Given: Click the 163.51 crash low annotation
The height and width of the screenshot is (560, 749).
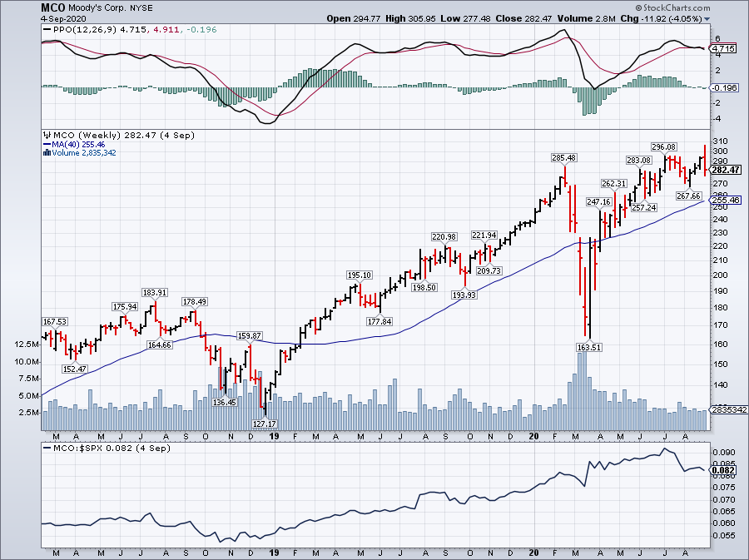Looking at the screenshot, I should point(589,348).
